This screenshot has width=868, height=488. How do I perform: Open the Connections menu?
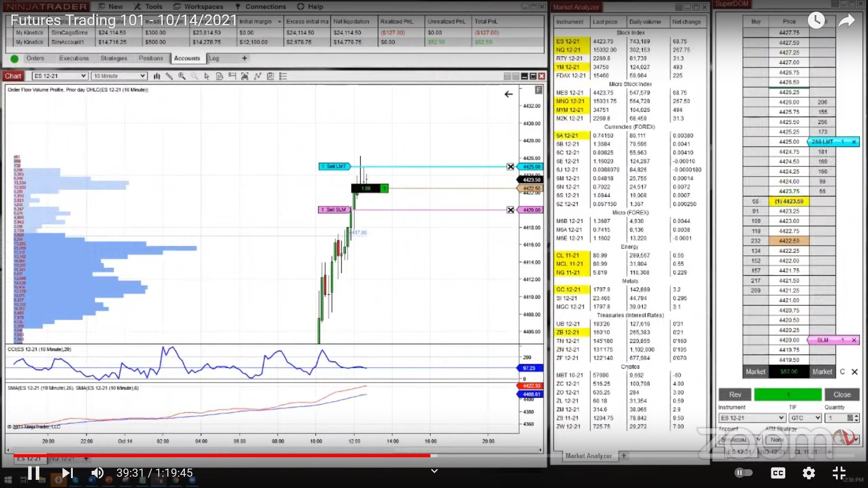coord(265,7)
